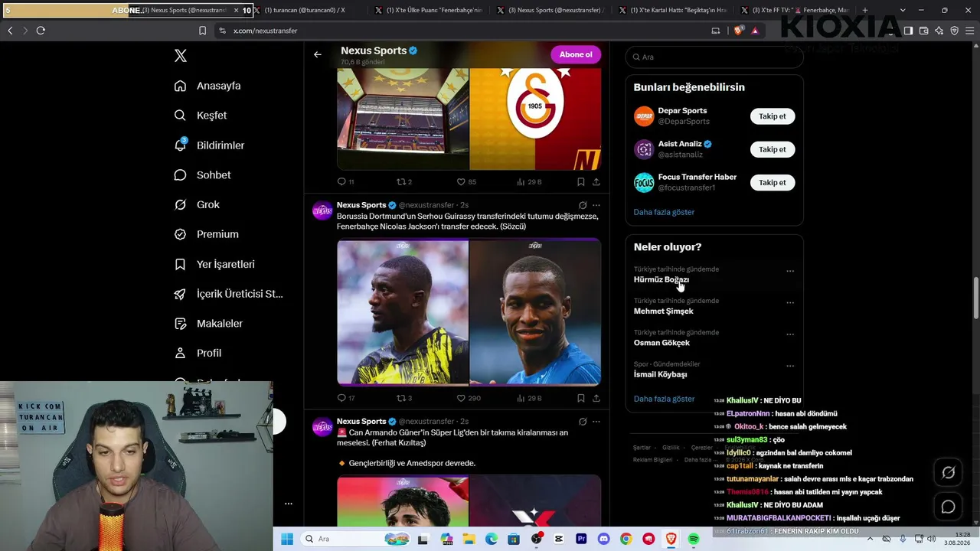The width and height of the screenshot is (980, 551).
Task: Open Grok explain on the Can Armando Güner post
Action: tap(583, 421)
